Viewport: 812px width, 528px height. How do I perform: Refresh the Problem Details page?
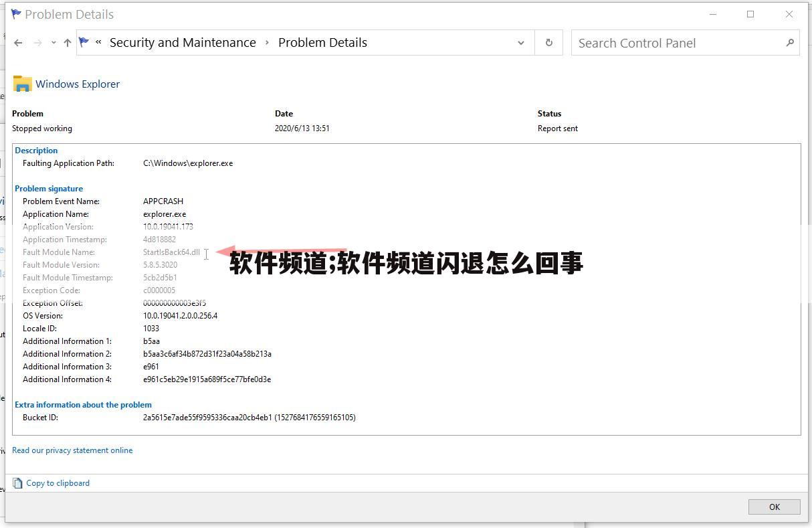pyautogui.click(x=549, y=43)
